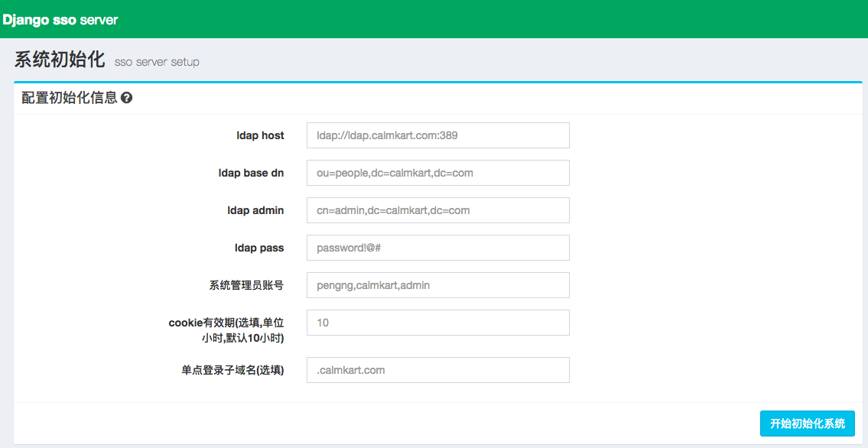Click the help icon next to 配置初始化信息
Screen dimensions: 868x448
tap(127, 97)
